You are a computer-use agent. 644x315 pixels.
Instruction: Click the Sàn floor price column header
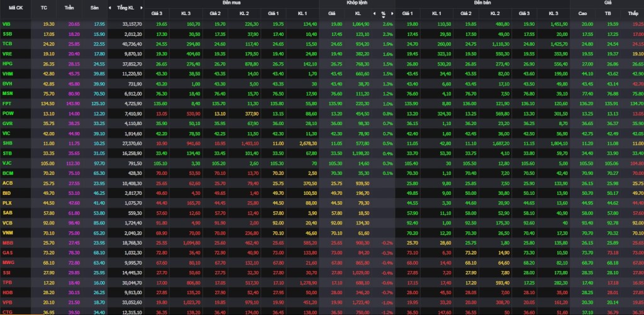[94, 8]
